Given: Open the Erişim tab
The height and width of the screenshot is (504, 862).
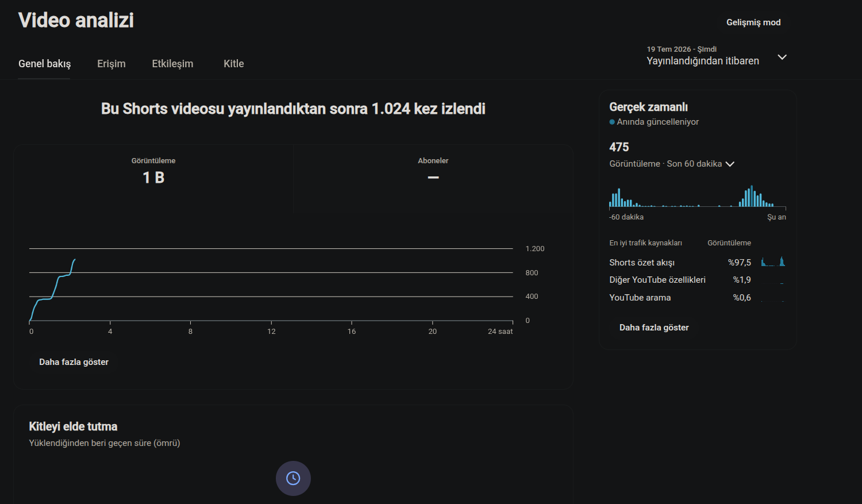Looking at the screenshot, I should click(111, 64).
